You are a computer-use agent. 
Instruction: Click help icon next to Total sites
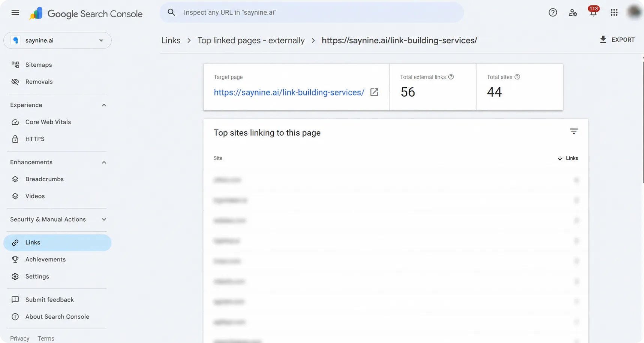(x=517, y=77)
